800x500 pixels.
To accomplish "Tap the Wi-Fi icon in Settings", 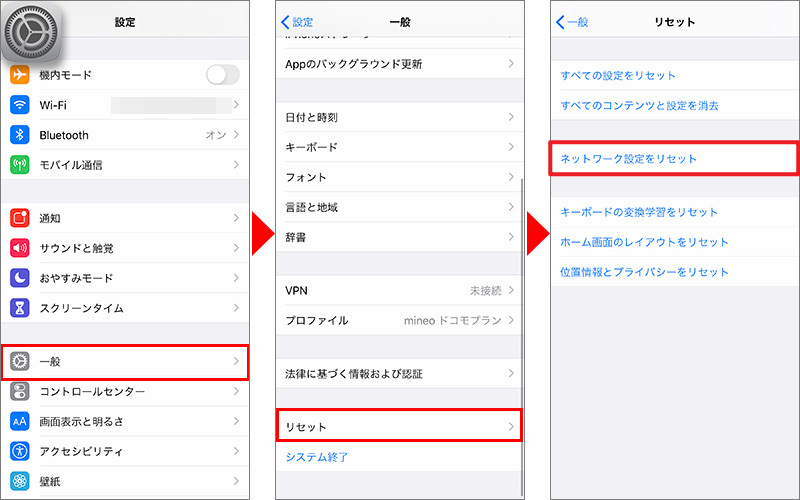I will [x=21, y=105].
